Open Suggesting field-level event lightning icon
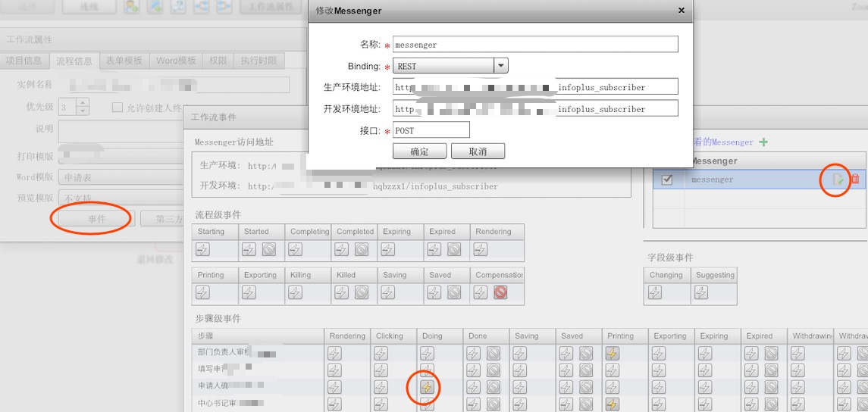Screen dimensions: 868x412 point(701,292)
